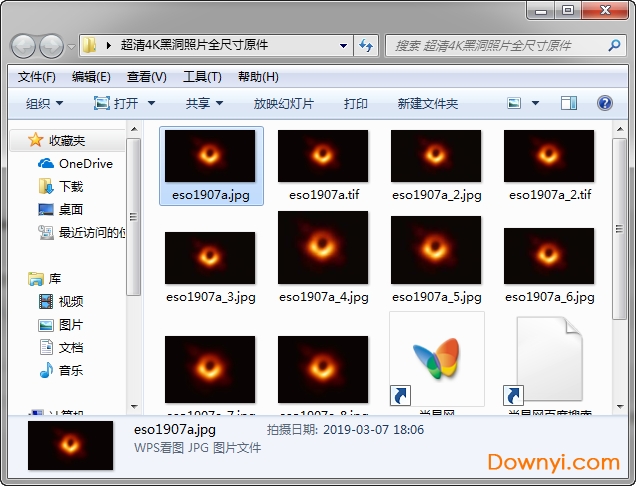The height and width of the screenshot is (486, 636).
Task: Click the 新建文件夹 button
Action: 427,103
